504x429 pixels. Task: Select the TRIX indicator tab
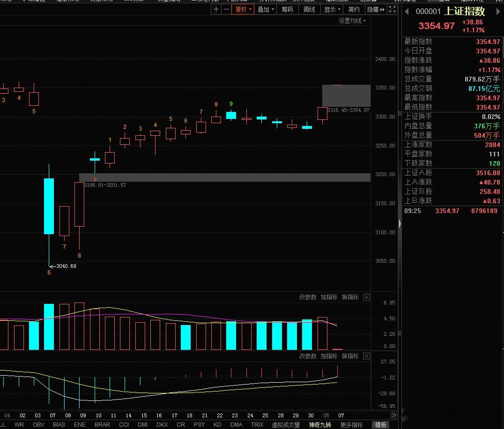tap(257, 424)
